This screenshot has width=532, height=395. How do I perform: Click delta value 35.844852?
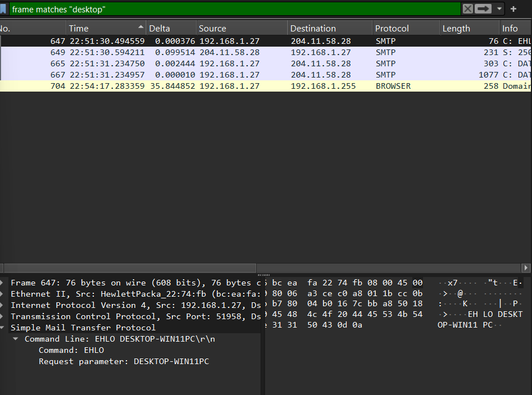click(172, 86)
